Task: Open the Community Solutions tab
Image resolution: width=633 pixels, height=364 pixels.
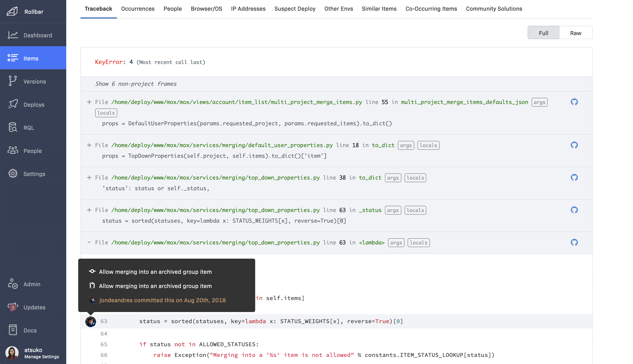Action: pyautogui.click(x=494, y=8)
